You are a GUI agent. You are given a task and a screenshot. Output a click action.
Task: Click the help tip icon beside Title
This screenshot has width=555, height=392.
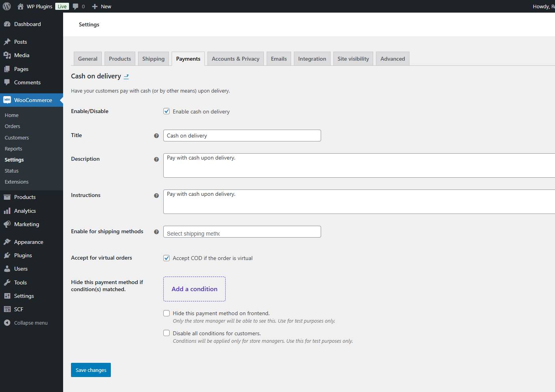(x=156, y=136)
